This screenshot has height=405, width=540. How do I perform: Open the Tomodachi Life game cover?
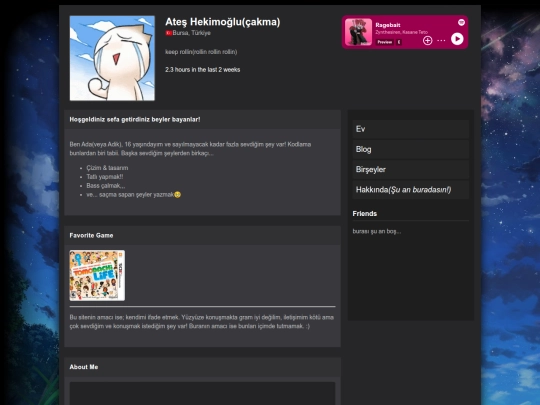click(97, 276)
